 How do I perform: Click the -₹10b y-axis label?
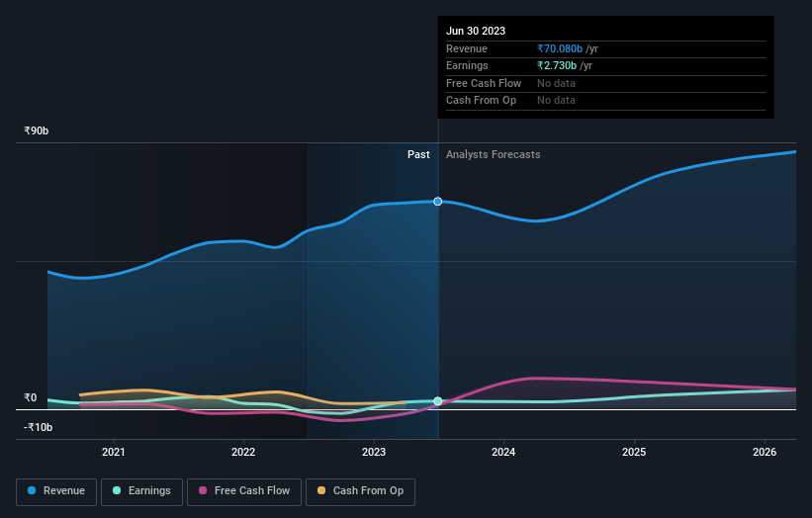pyautogui.click(x=39, y=427)
